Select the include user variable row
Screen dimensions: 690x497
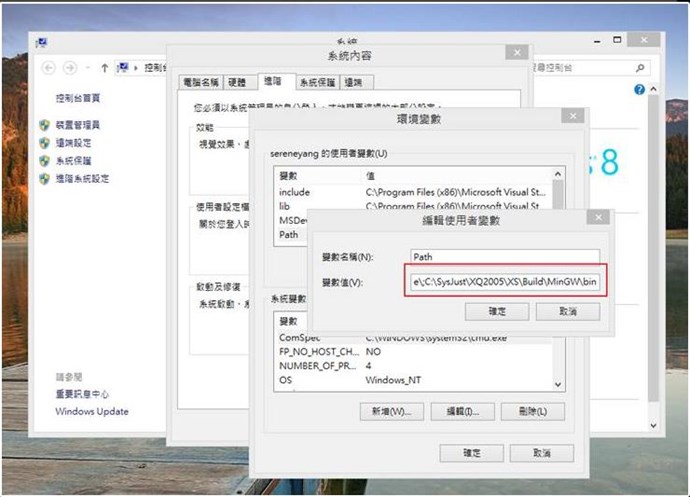[x=413, y=192]
